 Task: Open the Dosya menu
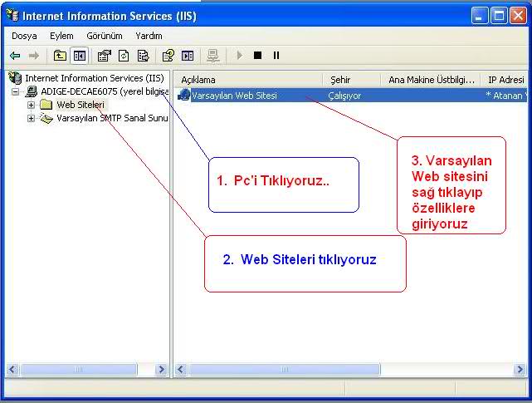[24, 36]
